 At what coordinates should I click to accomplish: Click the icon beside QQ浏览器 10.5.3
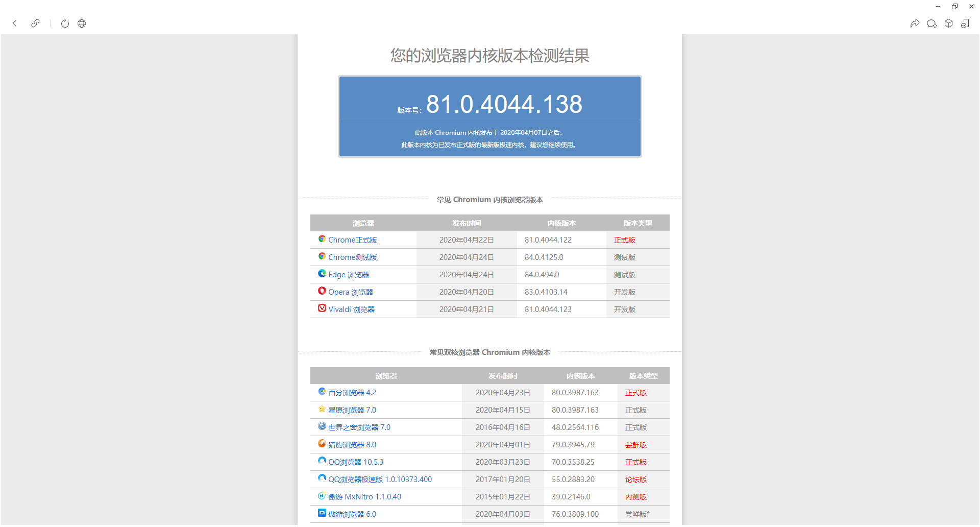(322, 461)
